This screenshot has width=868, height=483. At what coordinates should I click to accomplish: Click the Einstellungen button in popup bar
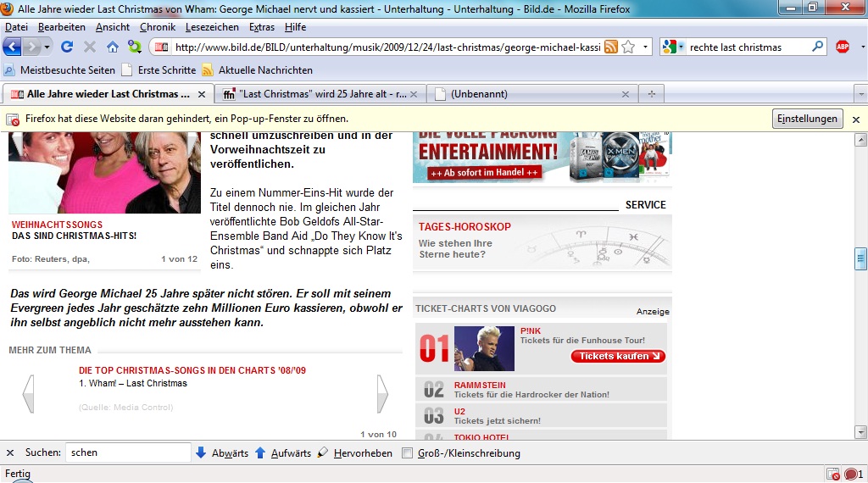(807, 119)
